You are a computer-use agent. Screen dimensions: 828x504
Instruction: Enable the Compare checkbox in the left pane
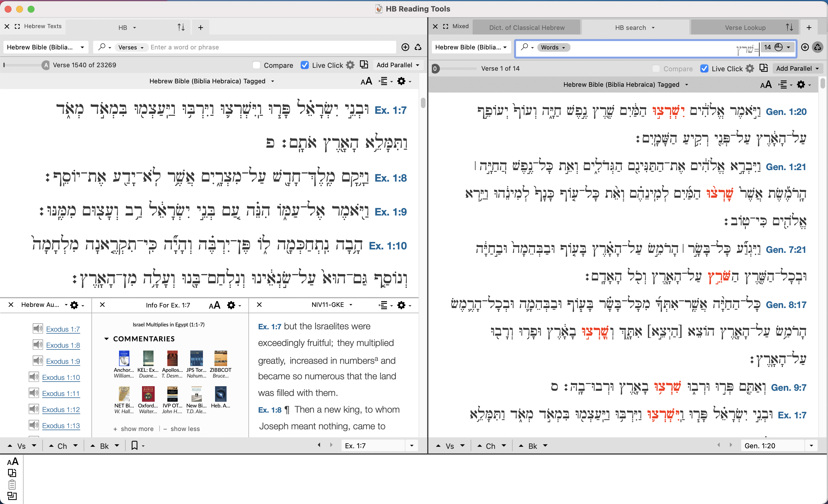point(256,65)
